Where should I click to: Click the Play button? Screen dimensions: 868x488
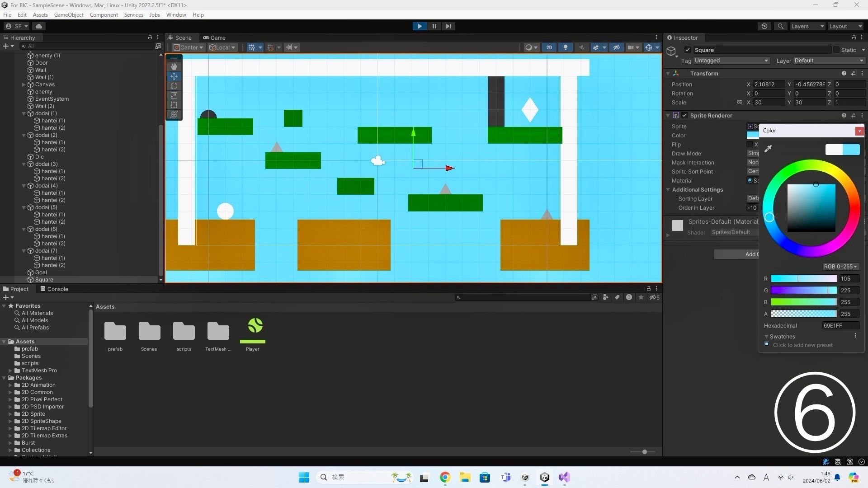tap(420, 26)
